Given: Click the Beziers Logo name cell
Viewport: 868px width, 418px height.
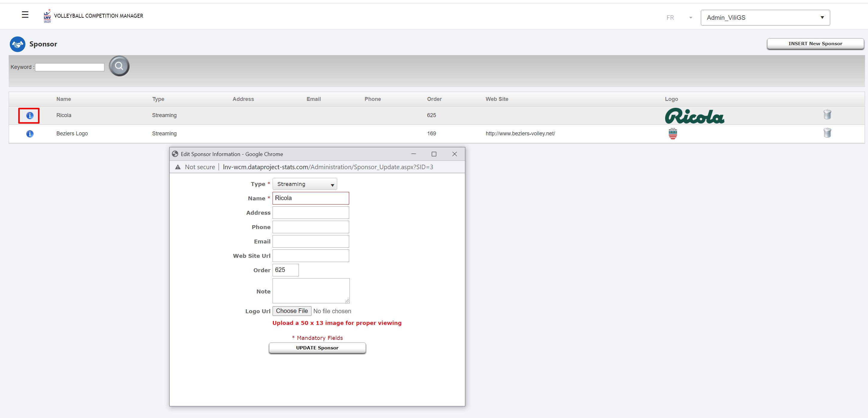Looking at the screenshot, I should [x=72, y=134].
